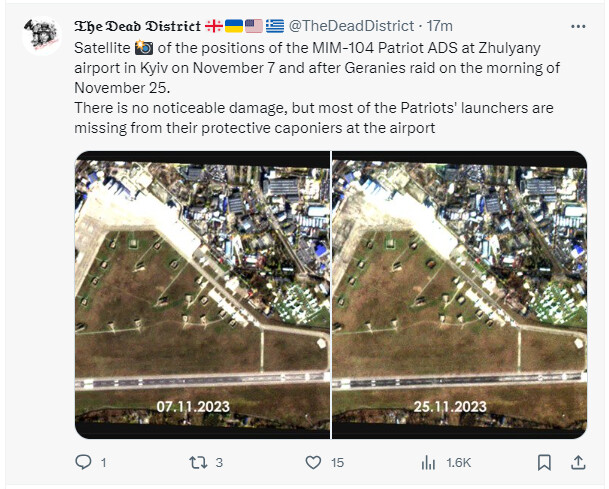Image resolution: width=609 pixels, height=489 pixels.
Task: Click the repost count number 3
Action: [219, 463]
